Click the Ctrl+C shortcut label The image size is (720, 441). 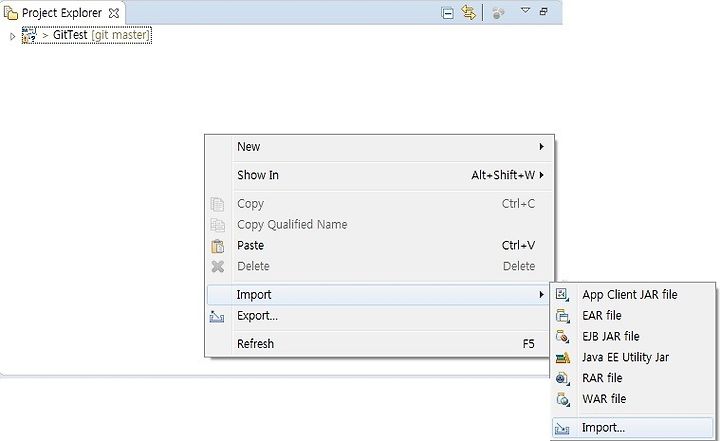[x=518, y=204]
